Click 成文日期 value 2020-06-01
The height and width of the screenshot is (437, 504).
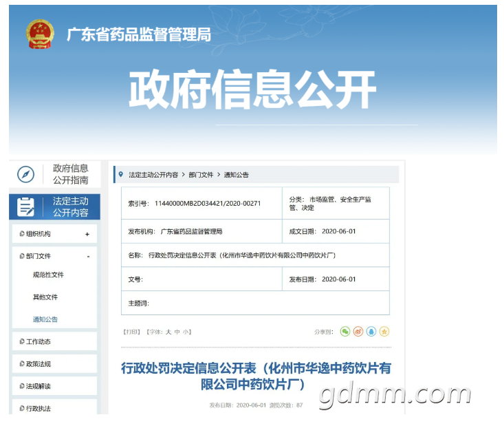click(339, 231)
